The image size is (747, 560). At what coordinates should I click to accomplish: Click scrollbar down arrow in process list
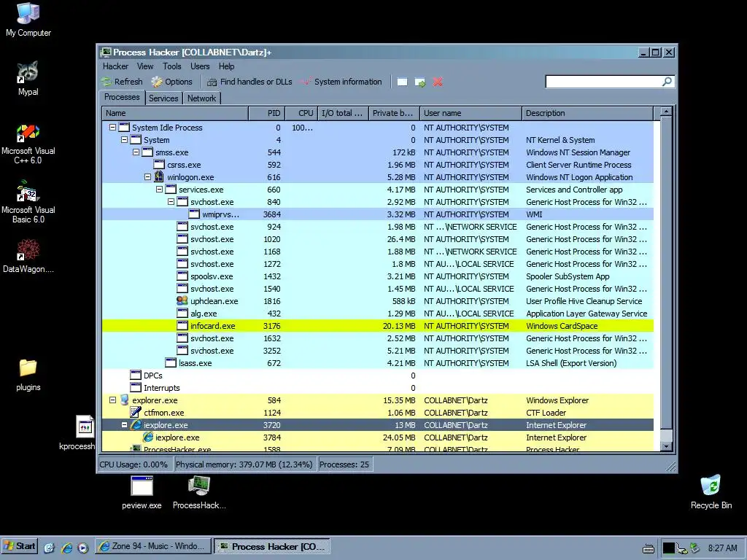click(666, 446)
